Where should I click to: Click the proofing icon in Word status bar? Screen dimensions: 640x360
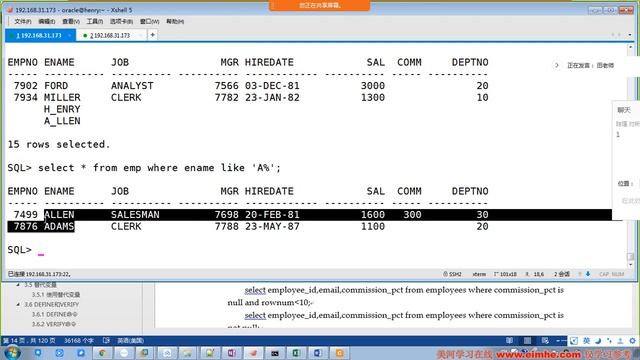point(106,340)
